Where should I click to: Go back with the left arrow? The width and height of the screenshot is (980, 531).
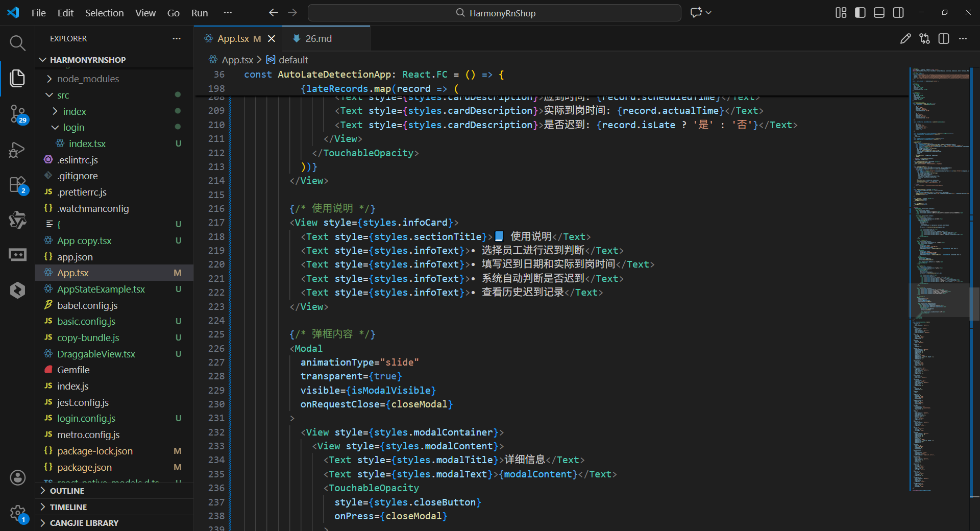[274, 13]
